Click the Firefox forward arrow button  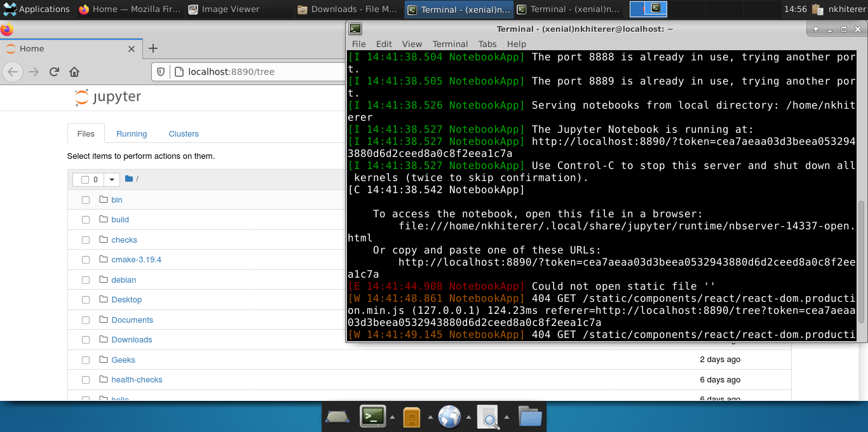34,72
